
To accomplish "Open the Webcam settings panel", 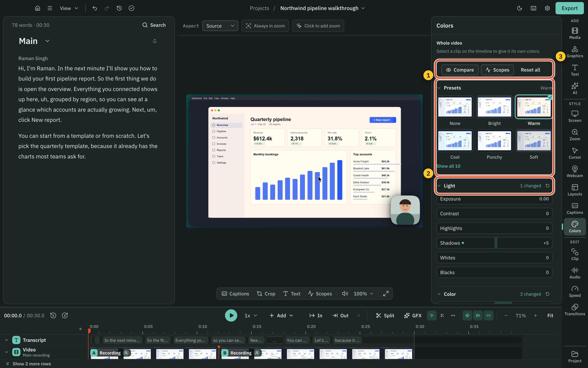I will tap(575, 171).
